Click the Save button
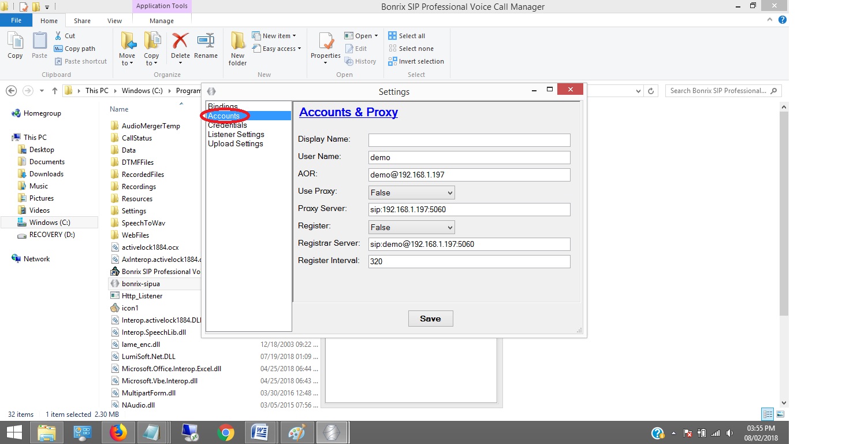 tap(430, 319)
